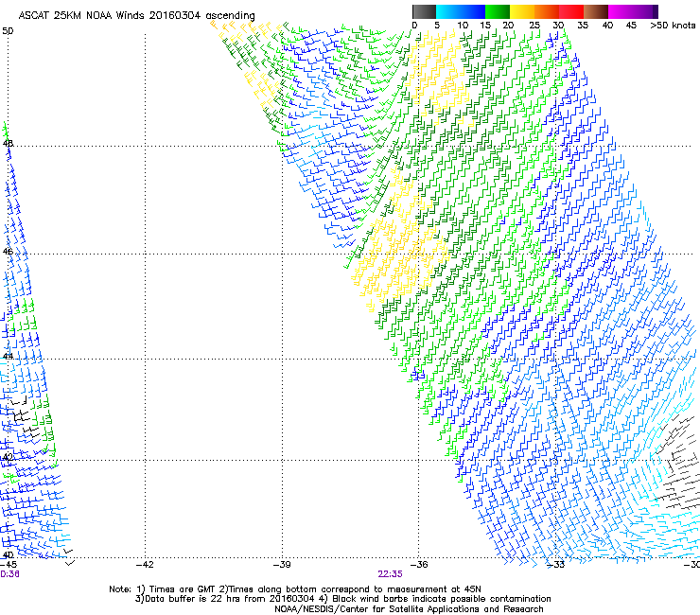Click the legend scale label '25'
700x615 pixels.
pyautogui.click(x=534, y=26)
